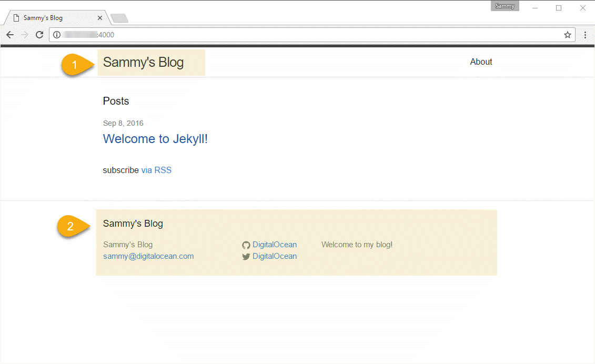Open the Twitter DigitalOcean link

pyautogui.click(x=275, y=256)
